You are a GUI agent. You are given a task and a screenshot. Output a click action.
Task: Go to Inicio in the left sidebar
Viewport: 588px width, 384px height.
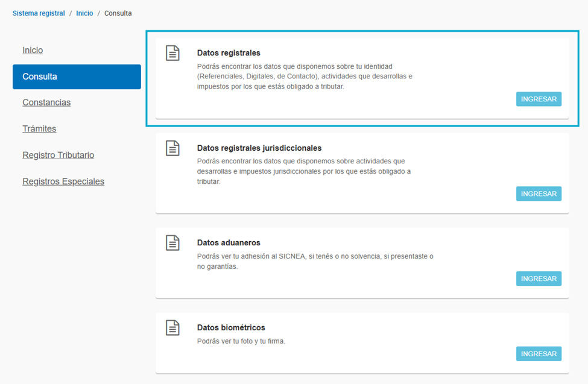tap(33, 50)
